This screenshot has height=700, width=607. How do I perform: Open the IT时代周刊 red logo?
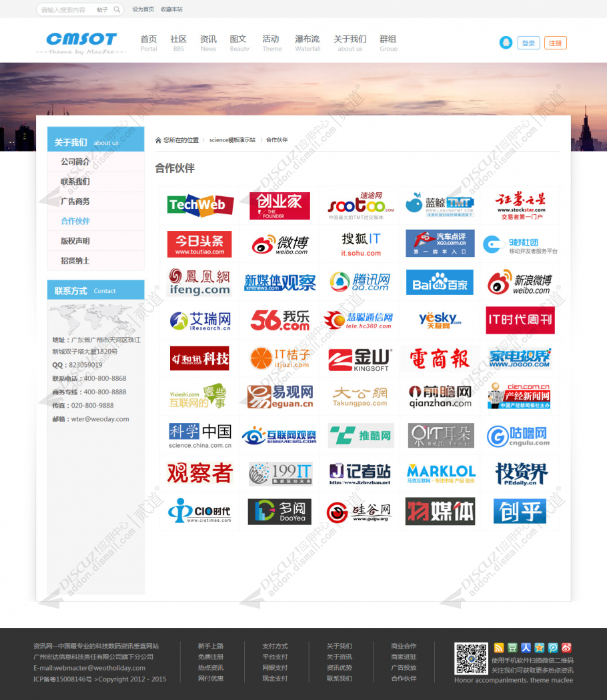pos(520,320)
